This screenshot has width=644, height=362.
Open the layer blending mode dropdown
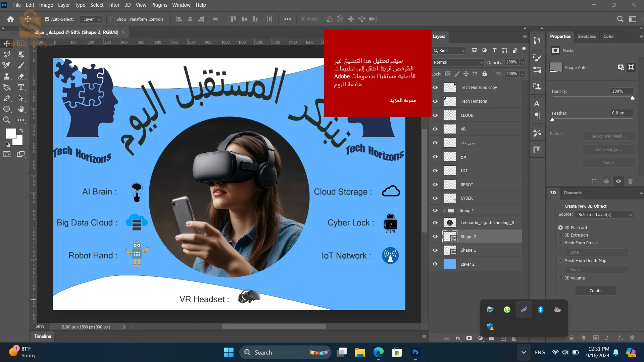coord(457,62)
